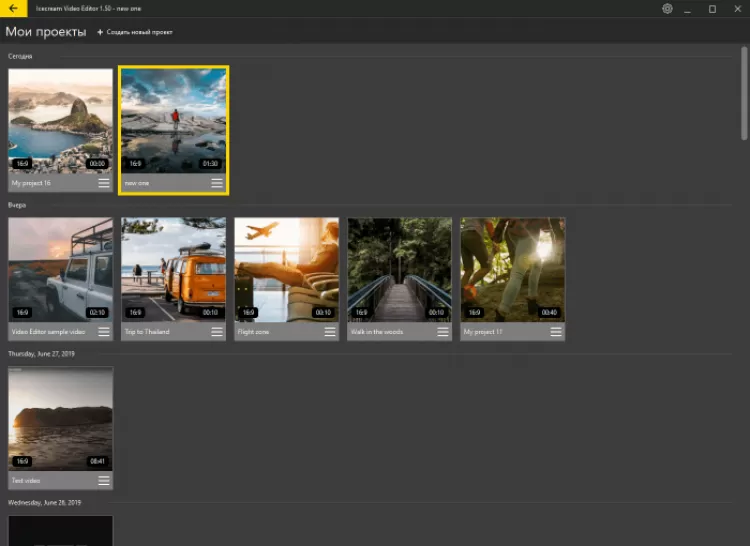Open menu icon for My project 17

tap(556, 332)
